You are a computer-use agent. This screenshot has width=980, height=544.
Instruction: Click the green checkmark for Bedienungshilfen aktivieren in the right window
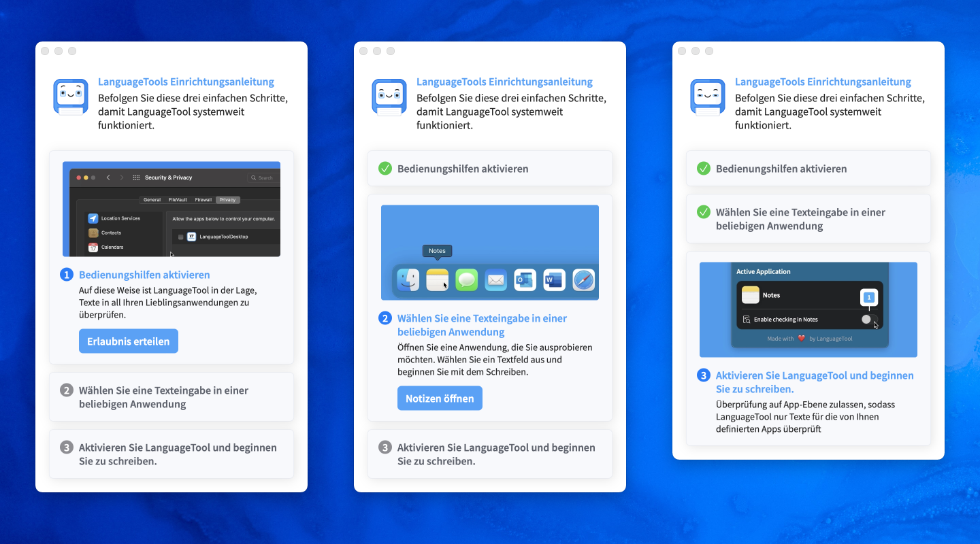coord(704,168)
